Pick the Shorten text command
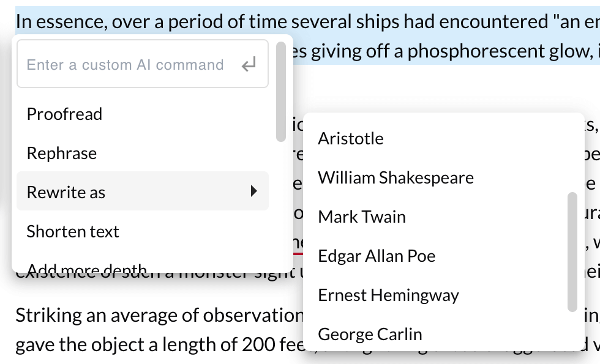The height and width of the screenshot is (364, 600). coord(73,231)
